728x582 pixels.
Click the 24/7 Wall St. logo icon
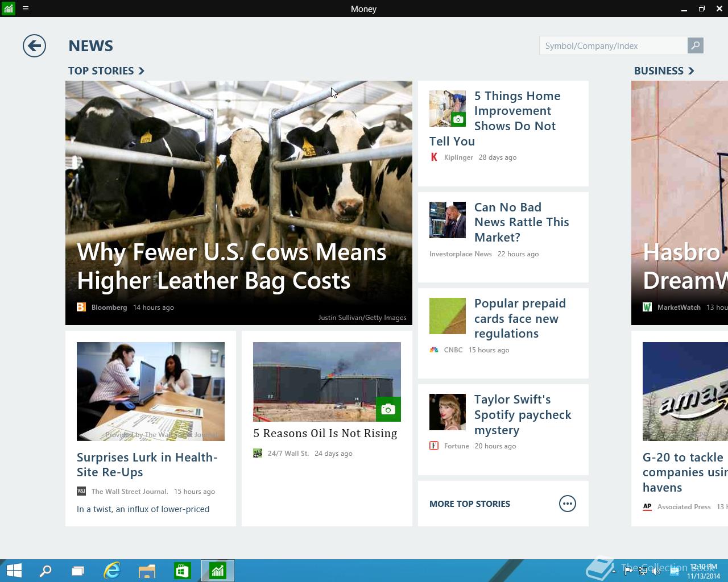click(x=258, y=453)
